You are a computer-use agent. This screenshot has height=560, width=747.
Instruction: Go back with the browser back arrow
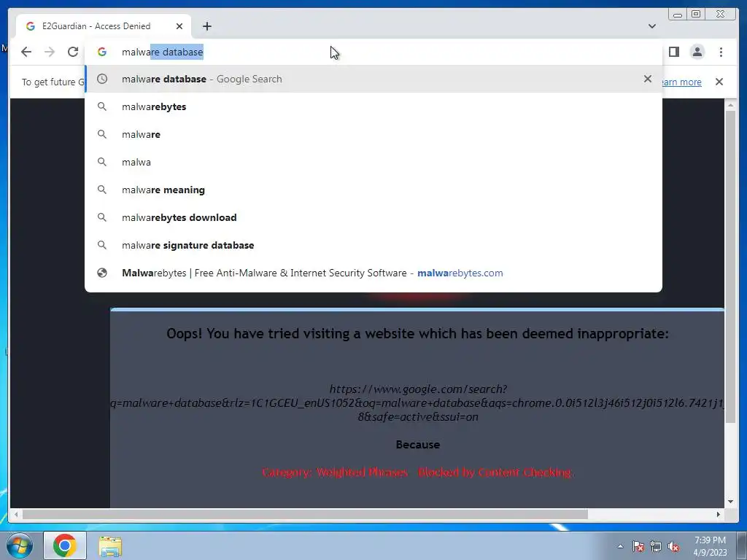tap(26, 52)
